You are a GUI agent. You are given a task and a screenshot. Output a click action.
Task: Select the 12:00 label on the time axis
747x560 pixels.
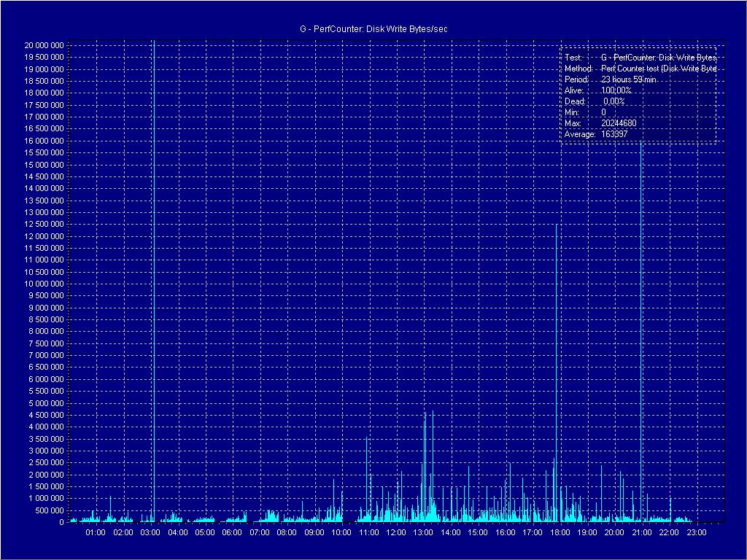tap(395, 533)
